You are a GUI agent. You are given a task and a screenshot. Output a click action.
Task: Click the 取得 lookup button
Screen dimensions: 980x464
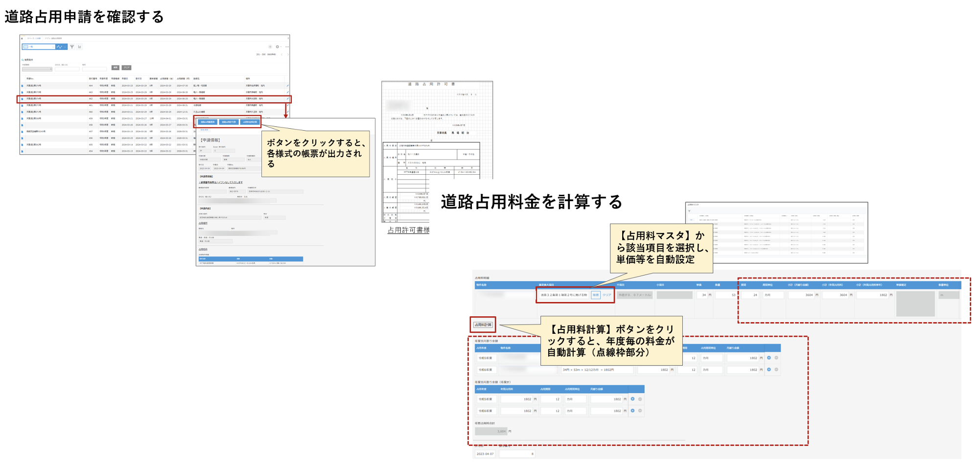(x=596, y=295)
